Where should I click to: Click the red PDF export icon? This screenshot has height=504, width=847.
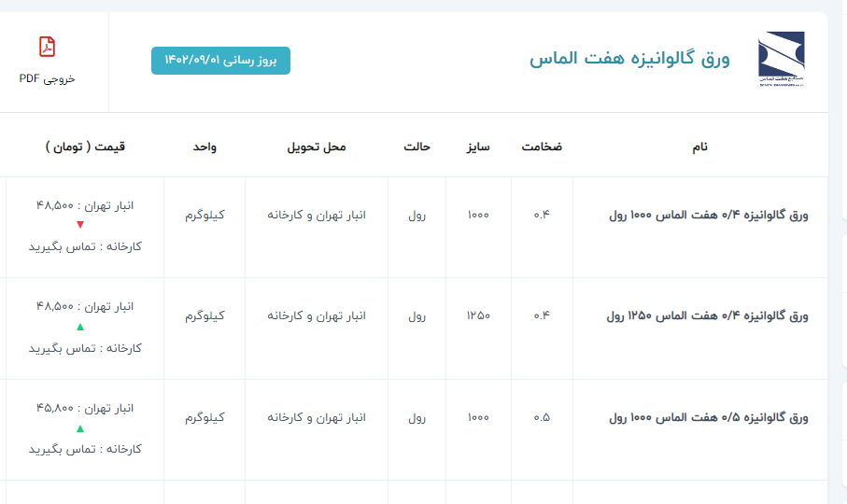pos(47,47)
